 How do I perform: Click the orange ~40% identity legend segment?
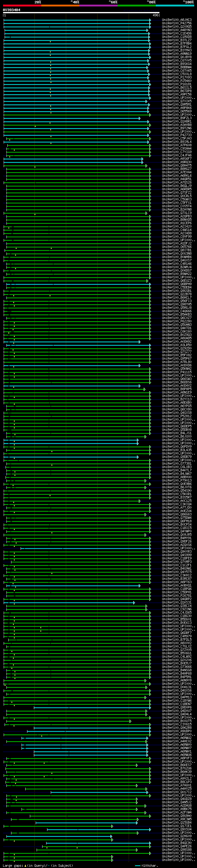pos(60,6)
